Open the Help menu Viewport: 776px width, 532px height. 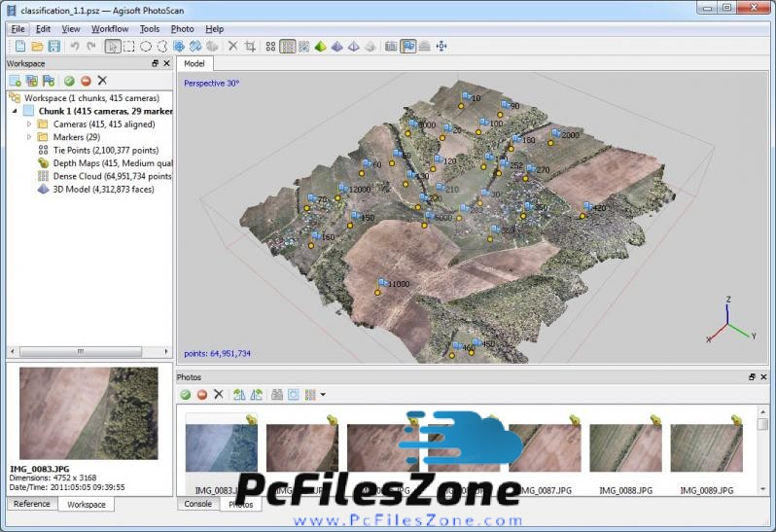pyautogui.click(x=214, y=29)
